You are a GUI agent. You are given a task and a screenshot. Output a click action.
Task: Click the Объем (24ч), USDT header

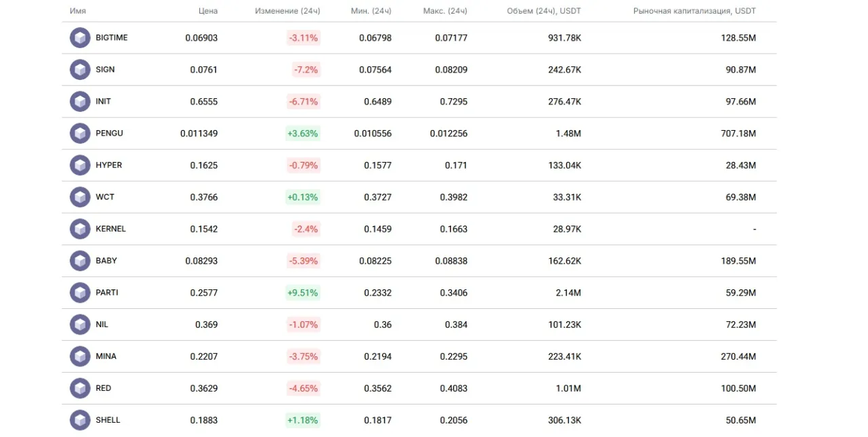[544, 12]
